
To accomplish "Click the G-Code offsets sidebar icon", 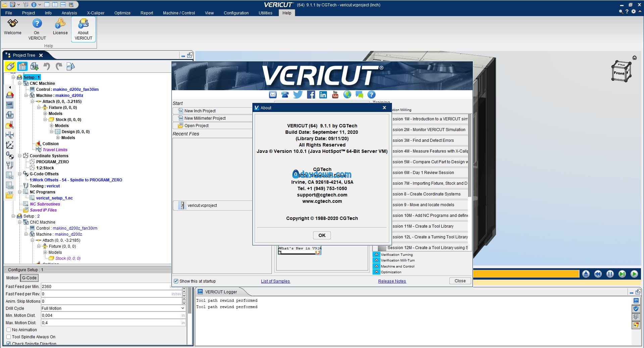I will coord(10,155).
